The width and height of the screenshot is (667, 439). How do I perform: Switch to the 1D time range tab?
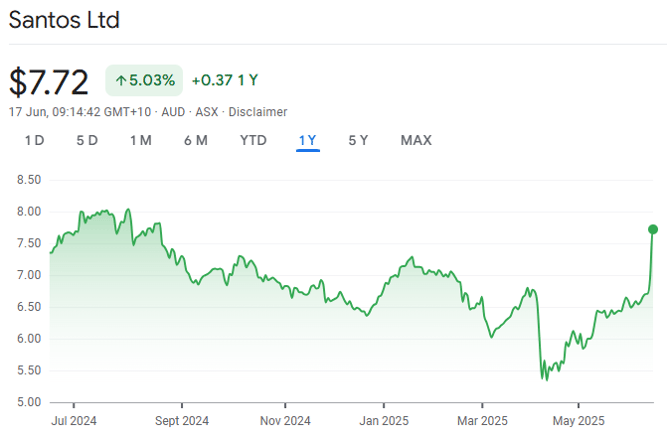click(34, 140)
